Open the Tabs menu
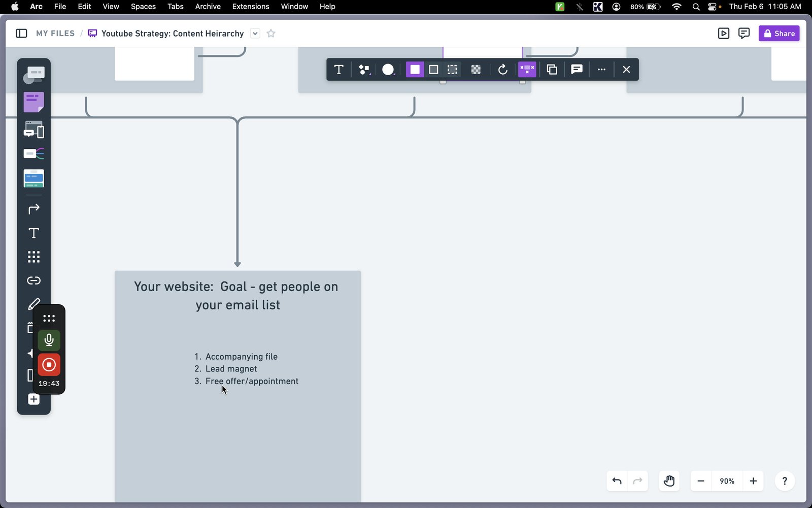Viewport: 812px width, 508px height. coord(176,7)
